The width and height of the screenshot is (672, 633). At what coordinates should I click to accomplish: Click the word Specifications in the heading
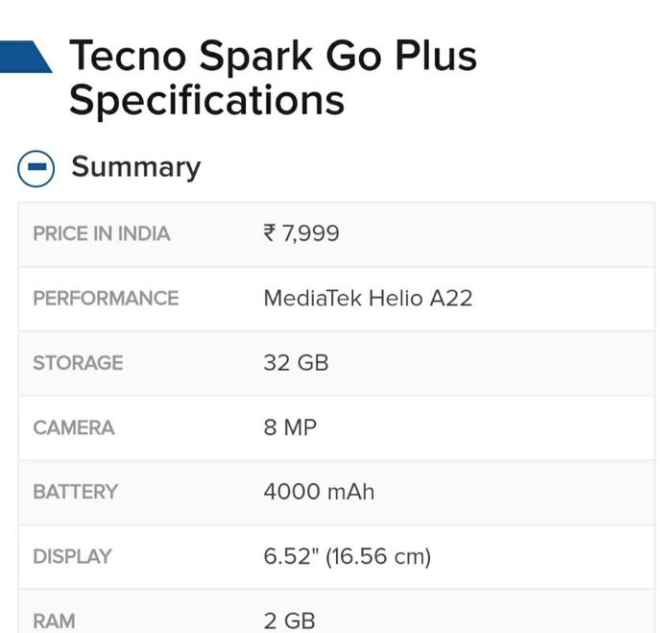(206, 100)
